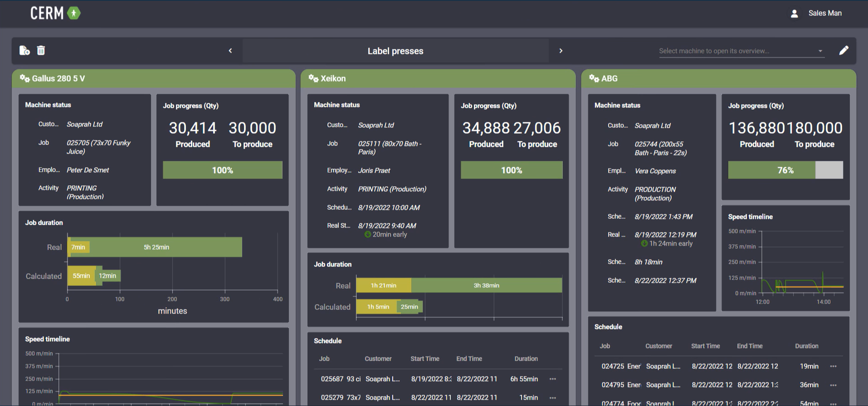Click the 136,880 Produced value for ABG
This screenshot has width=868, height=406.
(756, 128)
